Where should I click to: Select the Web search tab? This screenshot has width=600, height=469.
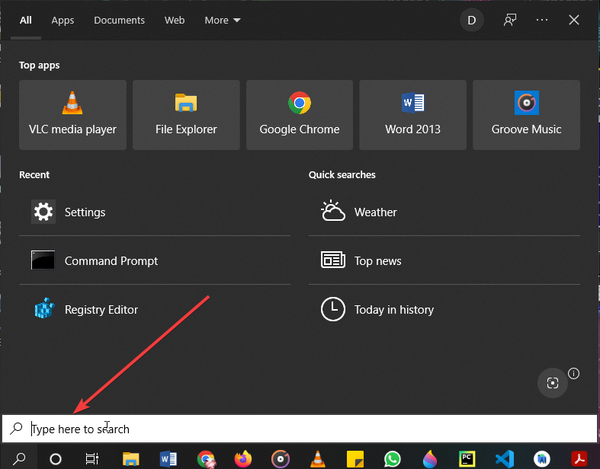pyautogui.click(x=174, y=20)
